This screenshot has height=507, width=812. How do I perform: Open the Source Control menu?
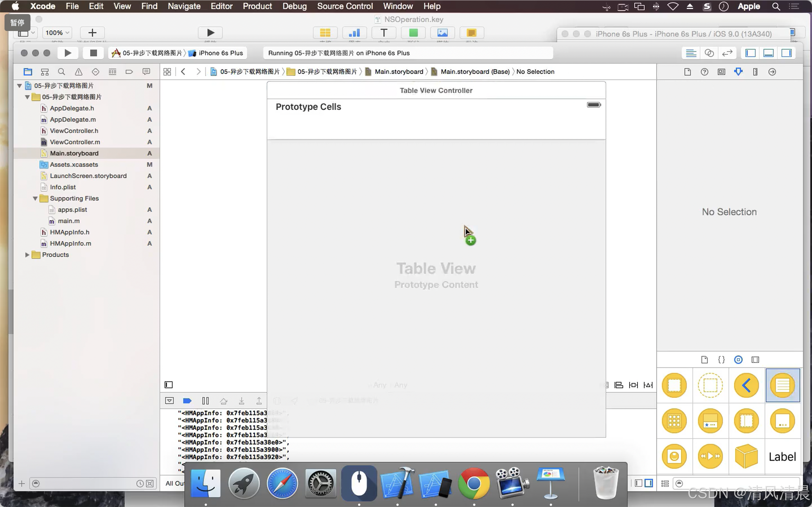click(345, 6)
